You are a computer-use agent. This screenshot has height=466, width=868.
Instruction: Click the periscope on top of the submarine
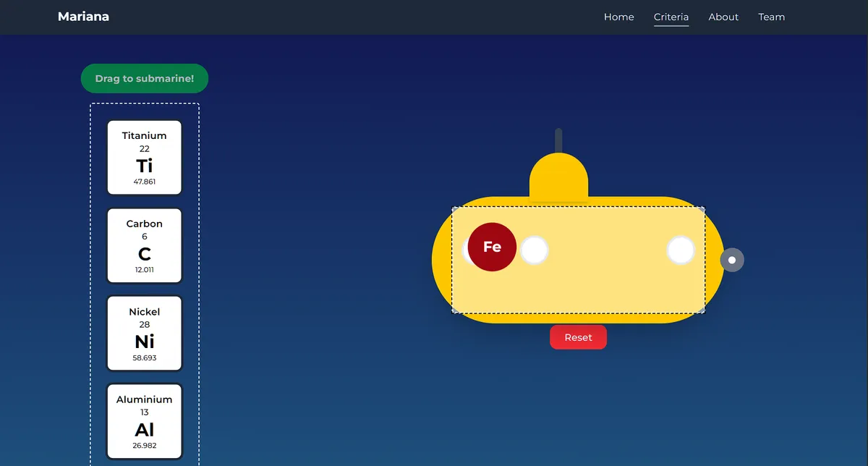(558, 141)
